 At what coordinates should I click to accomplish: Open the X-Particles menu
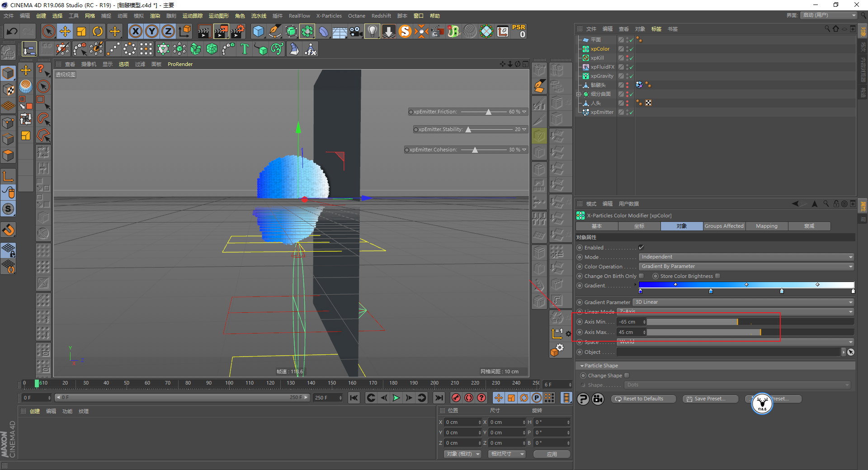pyautogui.click(x=329, y=16)
